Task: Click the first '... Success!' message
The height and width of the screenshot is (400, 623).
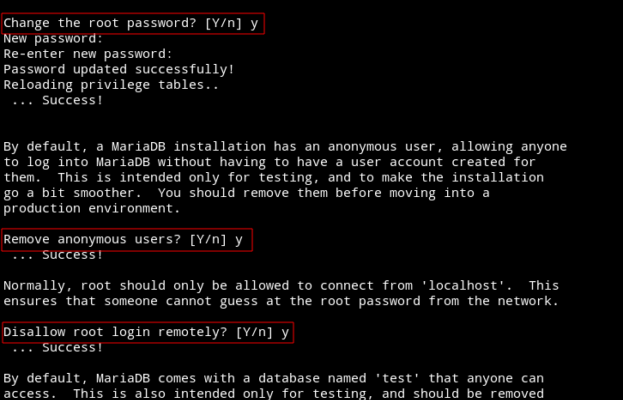Action: click(x=57, y=100)
